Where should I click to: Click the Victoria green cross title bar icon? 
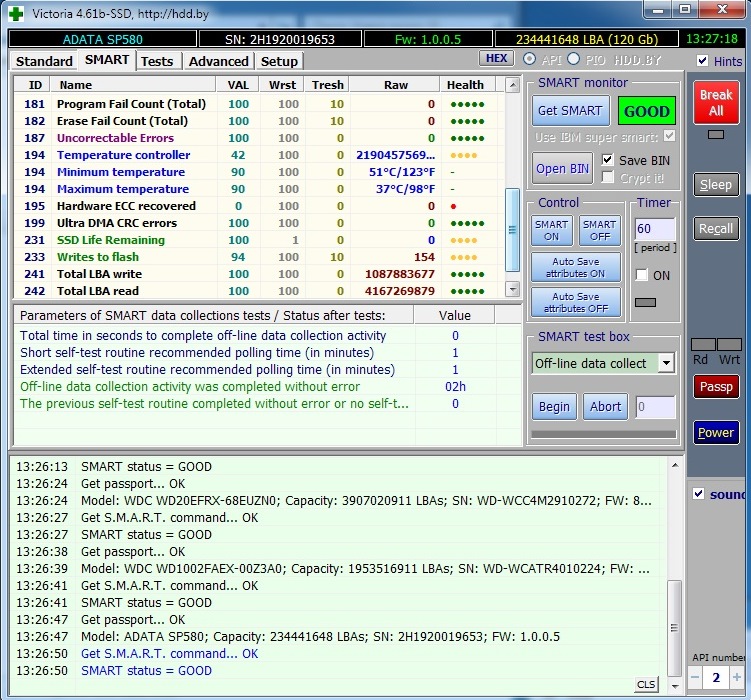point(16,13)
